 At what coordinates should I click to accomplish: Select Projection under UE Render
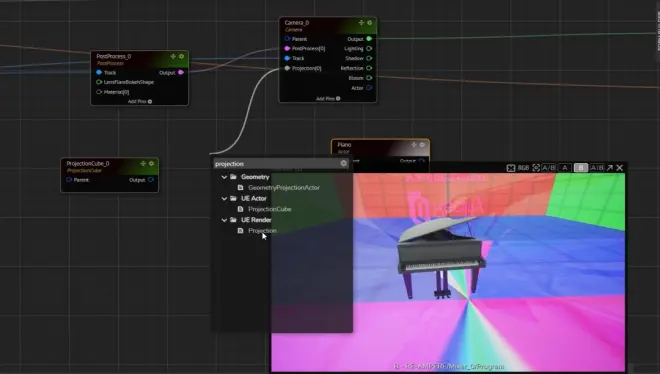click(262, 231)
